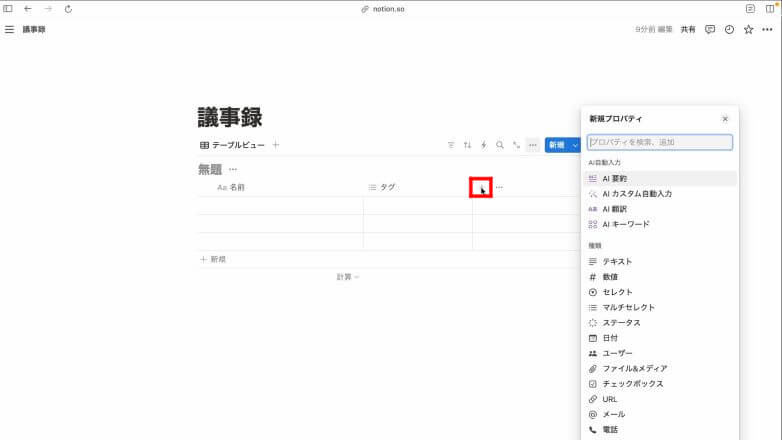Open the database filter icon
This screenshot has width=782, height=440.
click(451, 145)
